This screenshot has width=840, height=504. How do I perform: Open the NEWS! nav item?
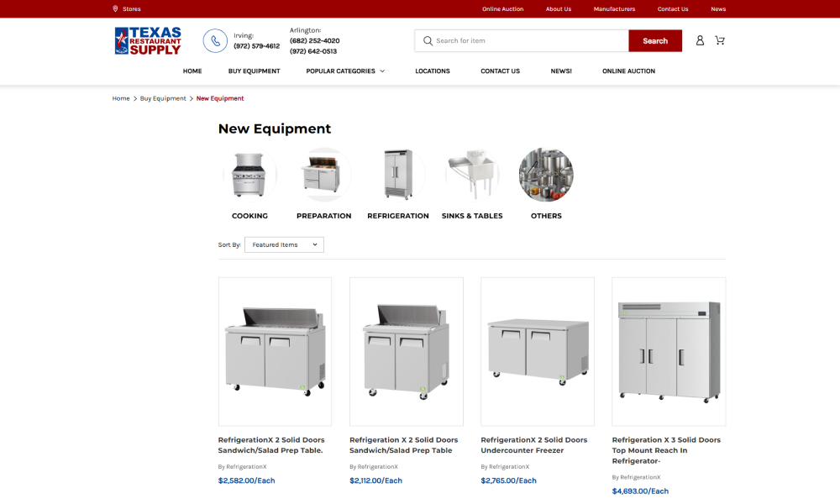561,71
